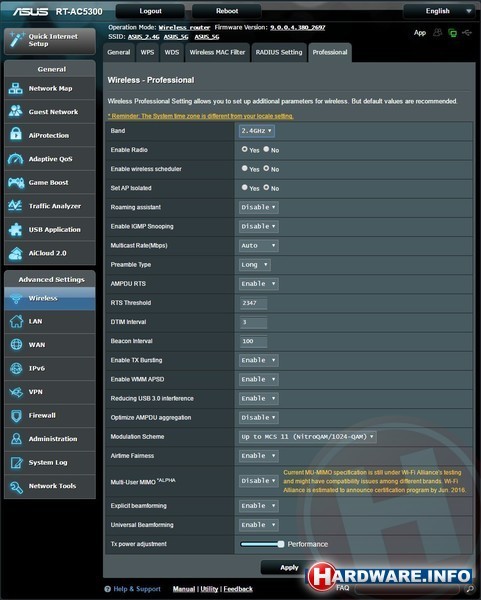Click the Wireless signal icon in sidebar
The height and width of the screenshot is (600, 481).
pyautogui.click(x=16, y=298)
